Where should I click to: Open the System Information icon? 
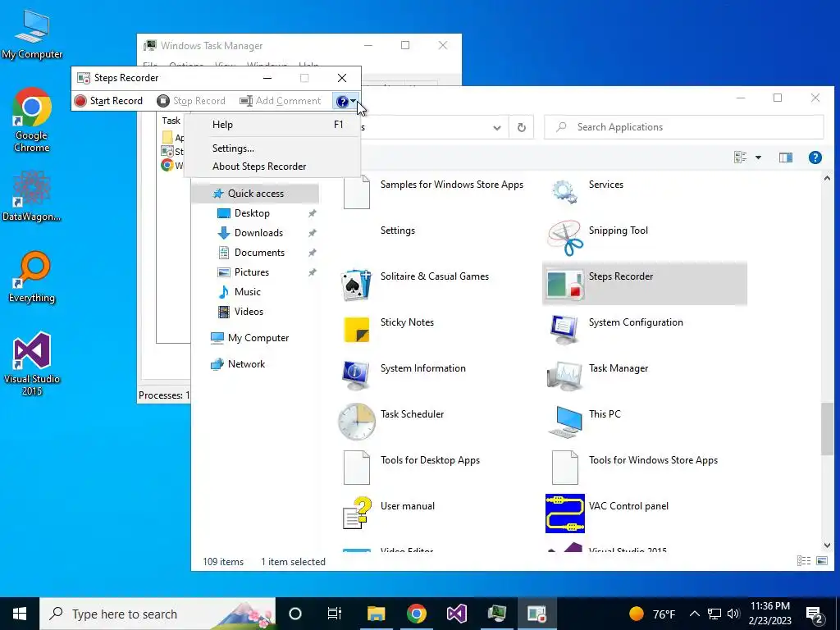[356, 376]
